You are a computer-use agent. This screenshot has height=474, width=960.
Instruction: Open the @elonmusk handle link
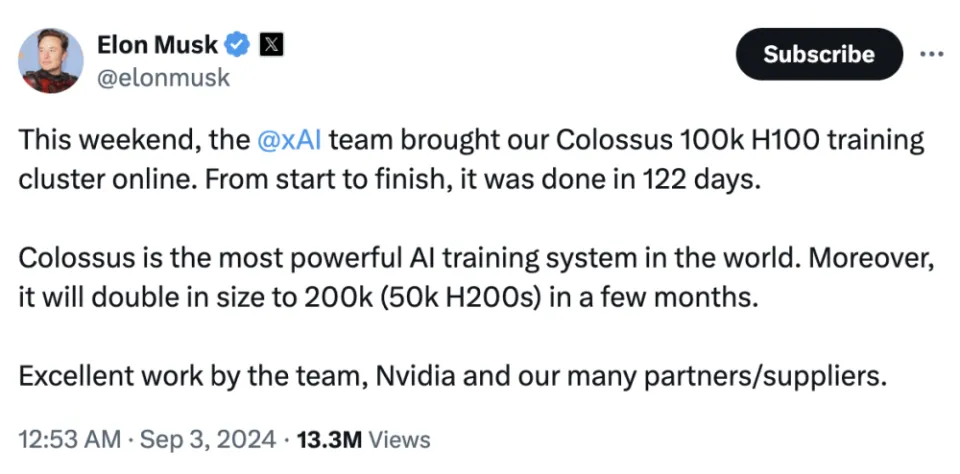[x=163, y=77]
